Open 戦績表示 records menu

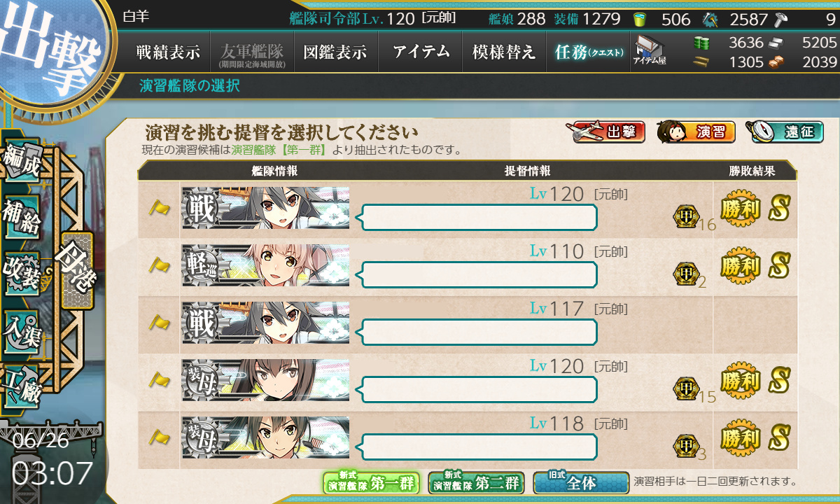(x=168, y=52)
